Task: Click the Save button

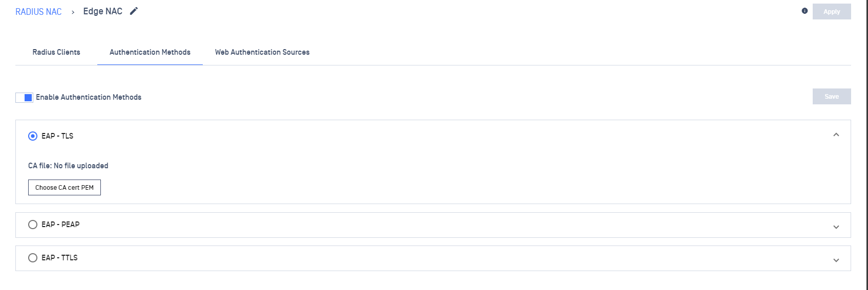Action: (832, 97)
